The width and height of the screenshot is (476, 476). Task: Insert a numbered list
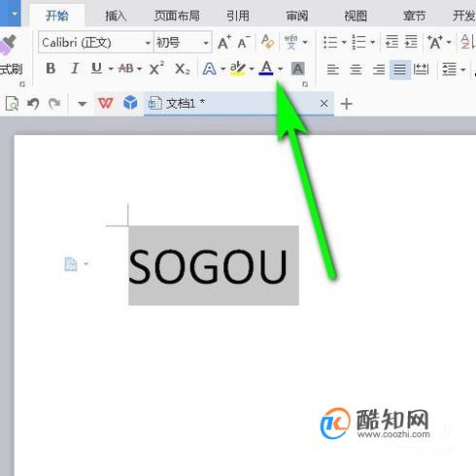point(359,42)
